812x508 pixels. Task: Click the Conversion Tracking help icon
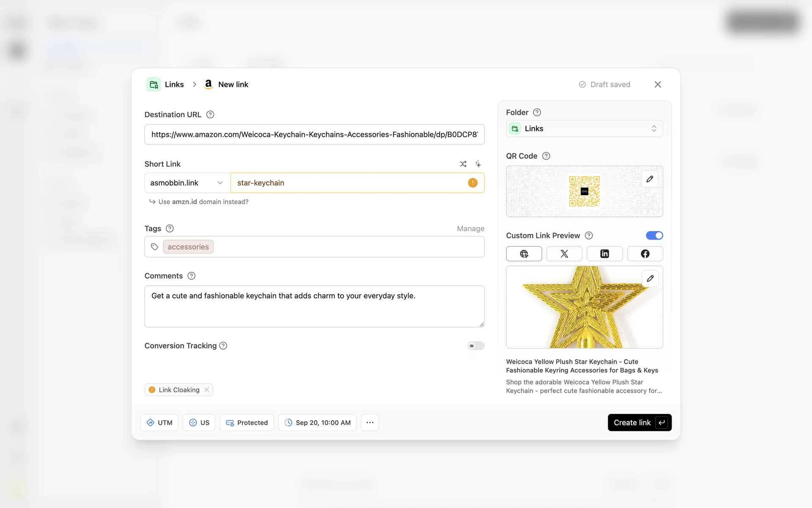(223, 346)
